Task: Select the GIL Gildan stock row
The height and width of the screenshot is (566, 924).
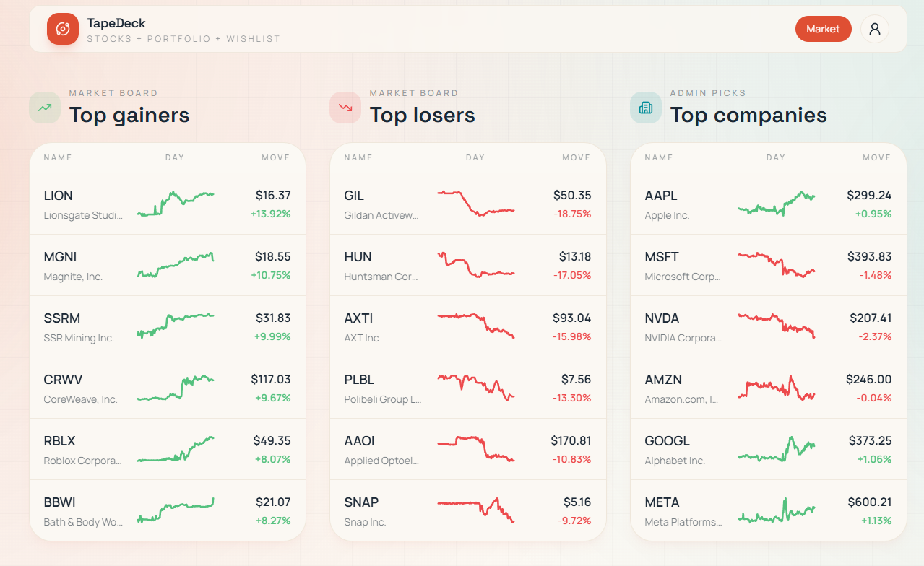Action: pos(468,204)
